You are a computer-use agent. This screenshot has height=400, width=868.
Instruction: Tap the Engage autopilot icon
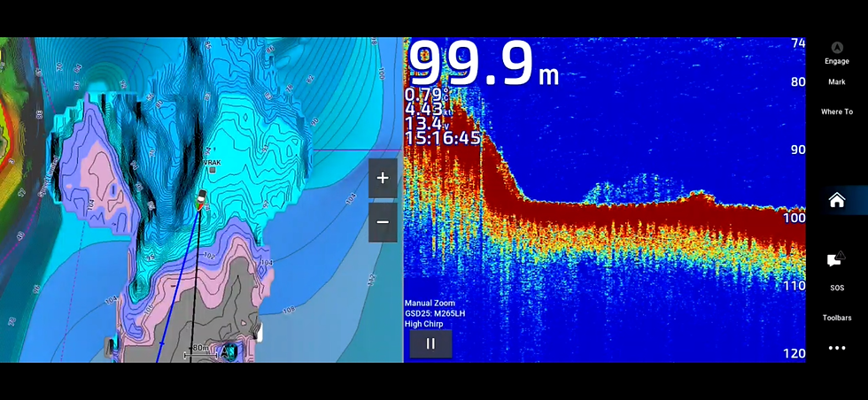pyautogui.click(x=836, y=48)
